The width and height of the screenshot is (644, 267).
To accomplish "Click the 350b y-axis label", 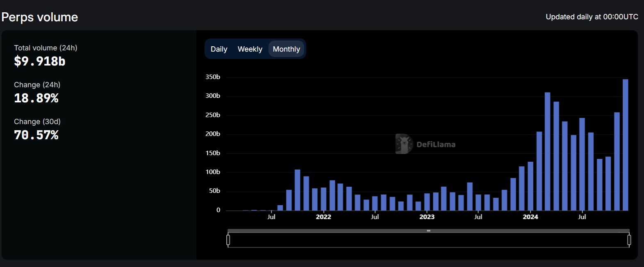I will [x=213, y=77].
